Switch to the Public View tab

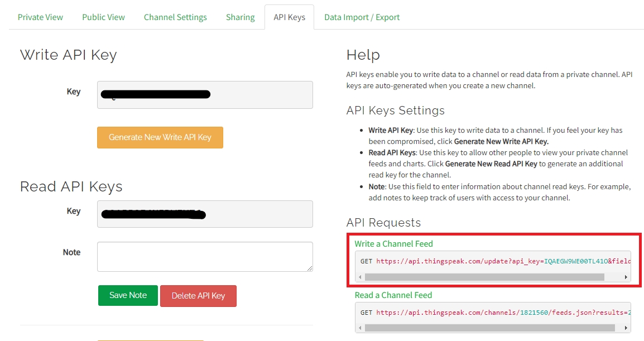pyautogui.click(x=103, y=17)
